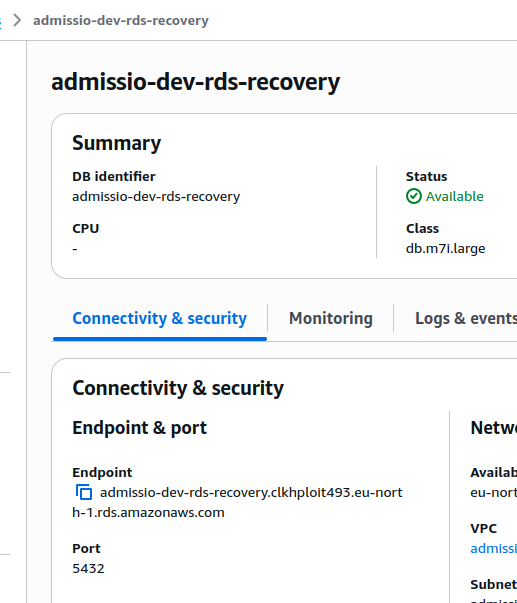Click the db.m7i.large class value
The height and width of the screenshot is (603, 517).
tap(445, 248)
